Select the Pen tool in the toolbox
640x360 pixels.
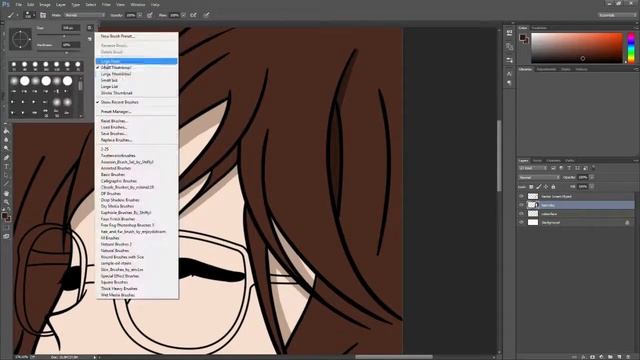tap(6, 158)
